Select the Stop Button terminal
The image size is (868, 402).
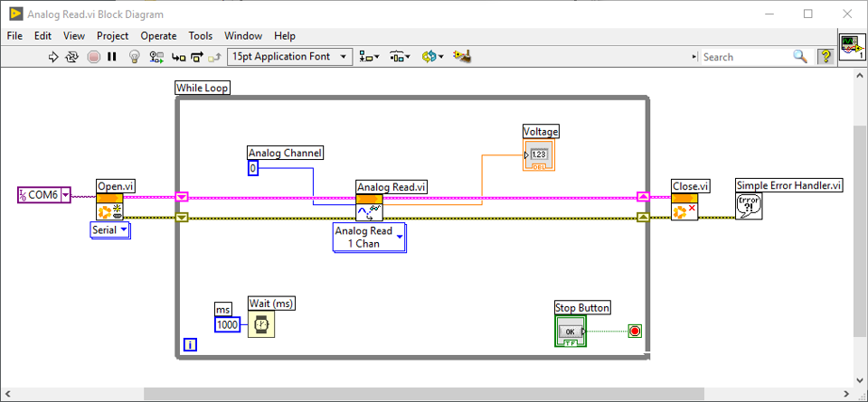[571, 332]
